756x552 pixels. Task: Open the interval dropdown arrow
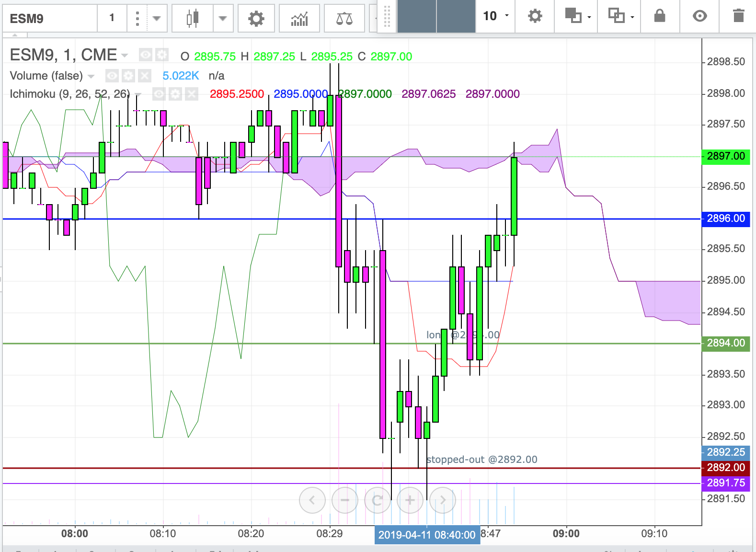[x=156, y=19]
